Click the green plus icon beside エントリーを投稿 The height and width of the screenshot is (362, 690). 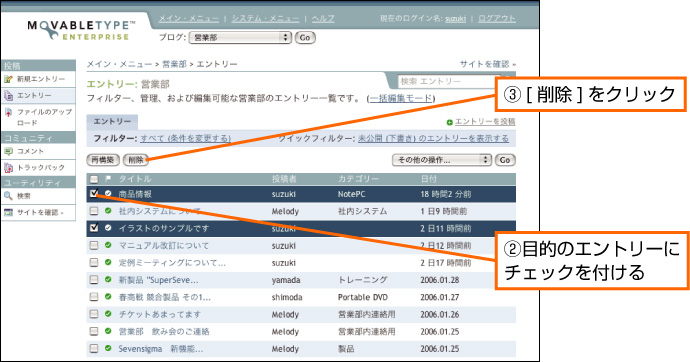[449, 122]
